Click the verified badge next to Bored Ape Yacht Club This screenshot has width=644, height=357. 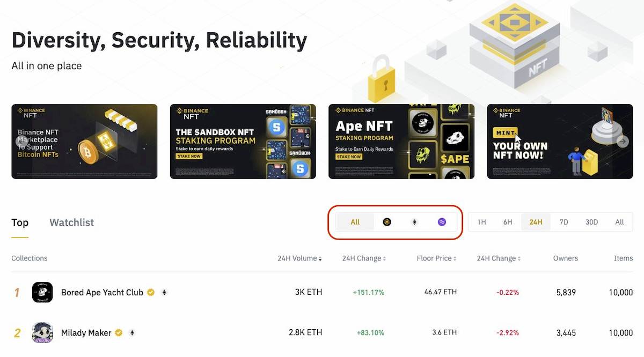(x=150, y=292)
